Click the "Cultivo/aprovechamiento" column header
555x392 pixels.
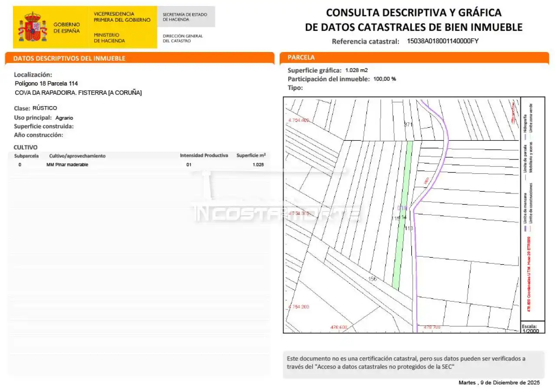(77, 156)
